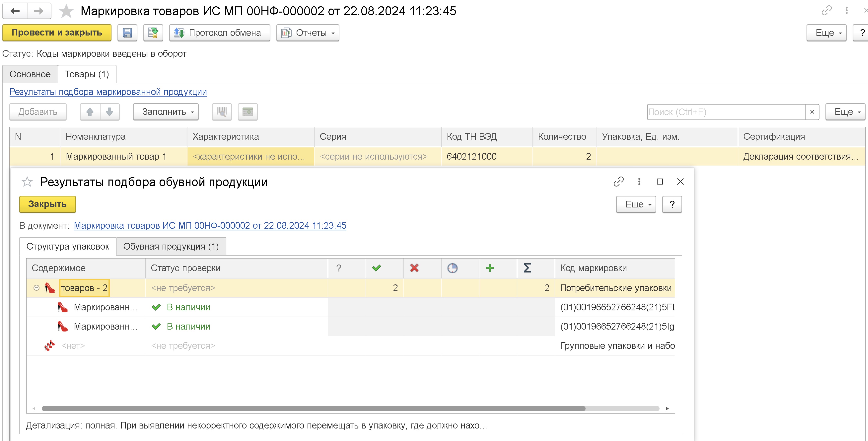Click right arrow of the horizontal scrollbar

point(667,408)
